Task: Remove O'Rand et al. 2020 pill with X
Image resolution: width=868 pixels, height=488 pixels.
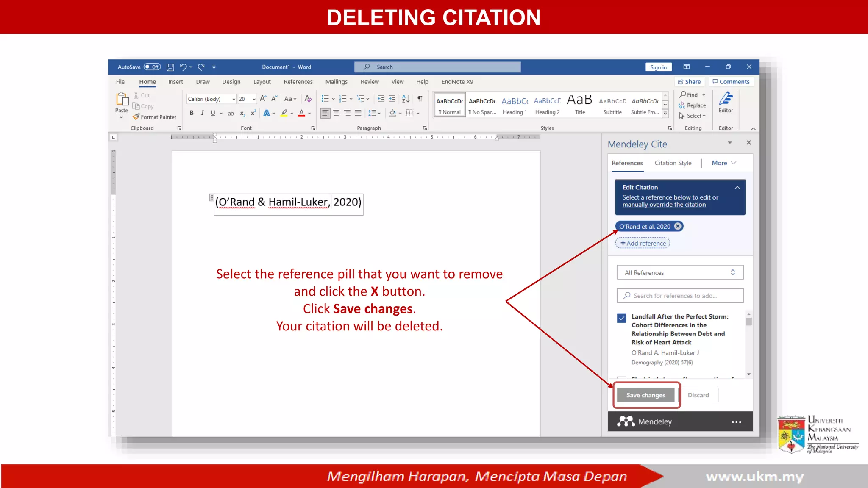Action: [678, 226]
